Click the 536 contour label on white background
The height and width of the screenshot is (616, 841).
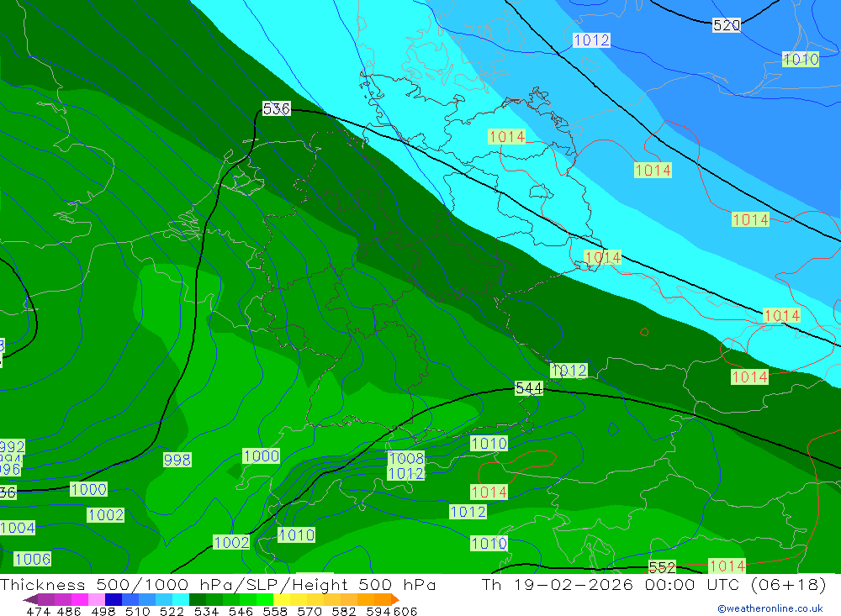[276, 109]
